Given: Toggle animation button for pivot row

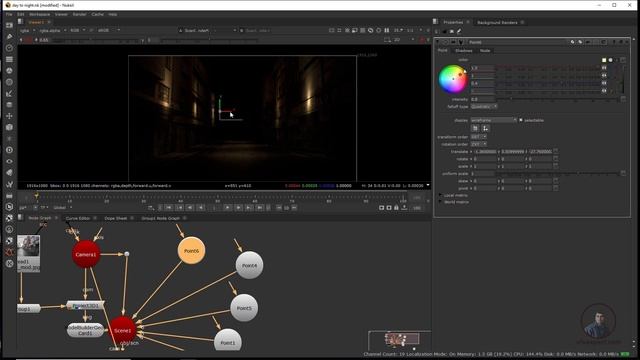Looking at the screenshot, I should click(x=556, y=188).
